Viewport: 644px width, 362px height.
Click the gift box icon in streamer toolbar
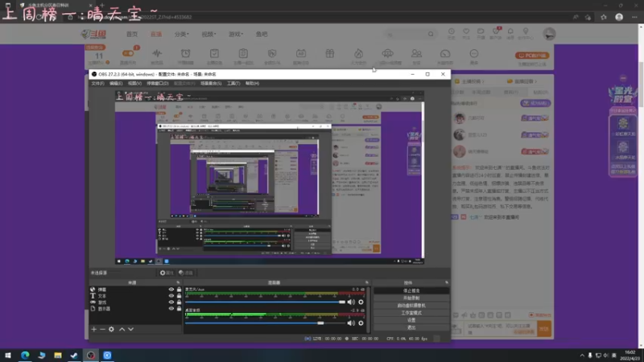click(x=330, y=53)
